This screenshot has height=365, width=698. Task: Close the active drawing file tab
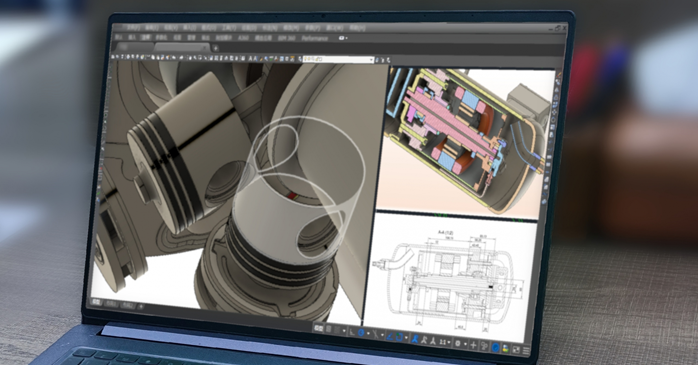[x=204, y=47]
